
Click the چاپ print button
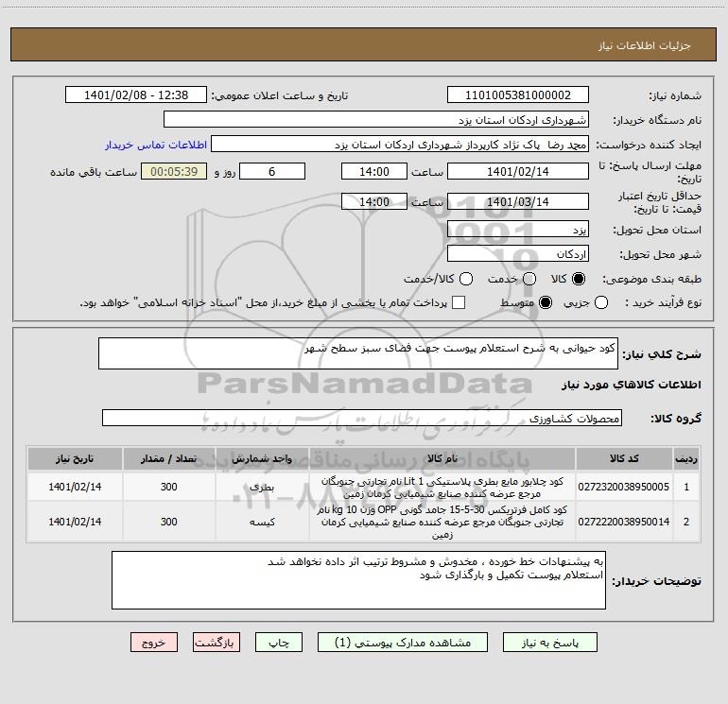pos(279,643)
